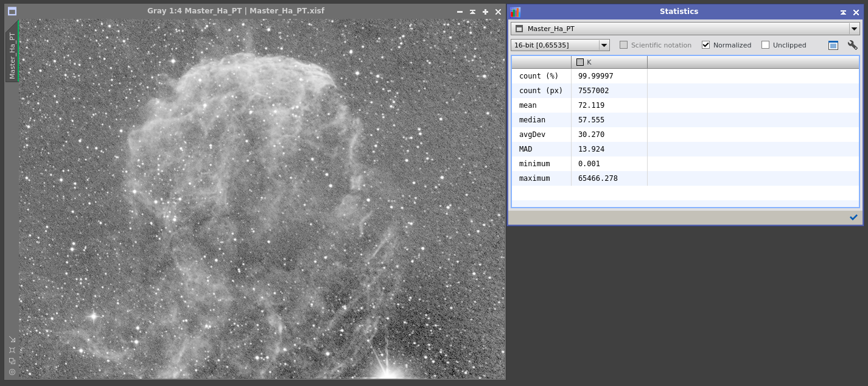868x386 pixels.
Task: Click the Statistics window title bar
Action: [x=679, y=12]
